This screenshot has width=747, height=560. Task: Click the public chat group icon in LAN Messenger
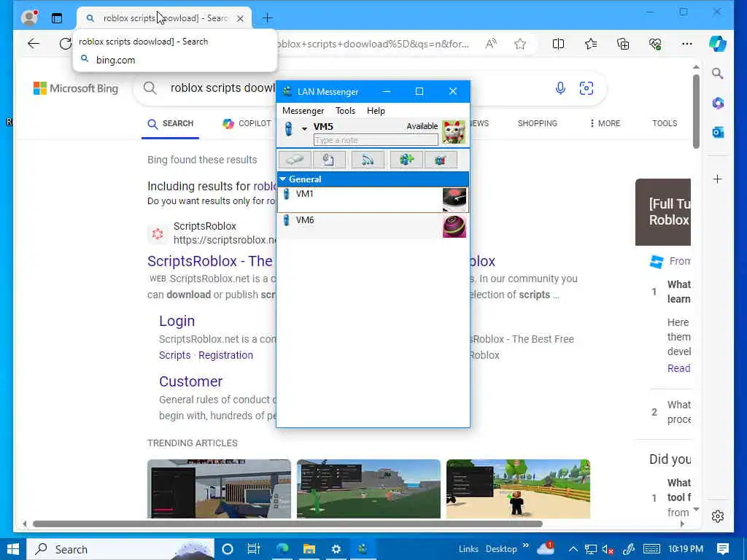440,160
